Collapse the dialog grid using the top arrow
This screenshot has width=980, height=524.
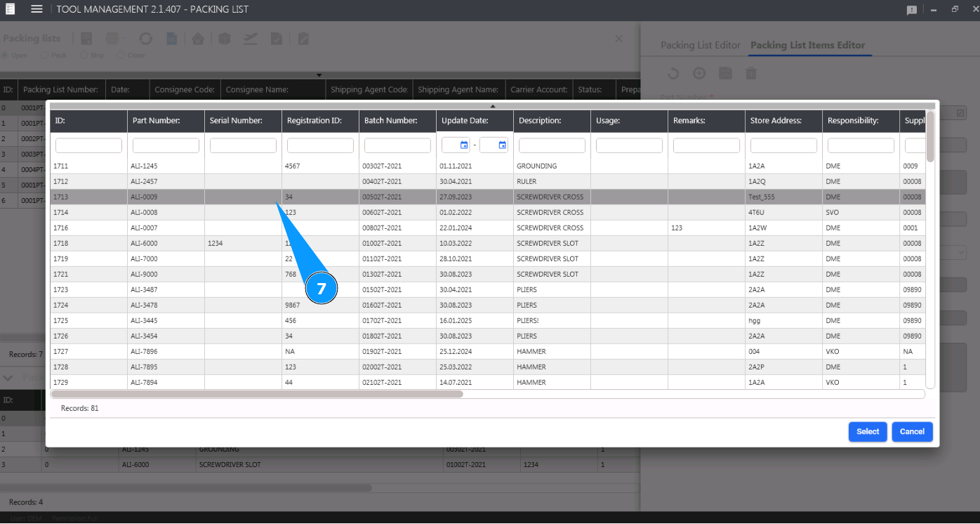point(493,106)
